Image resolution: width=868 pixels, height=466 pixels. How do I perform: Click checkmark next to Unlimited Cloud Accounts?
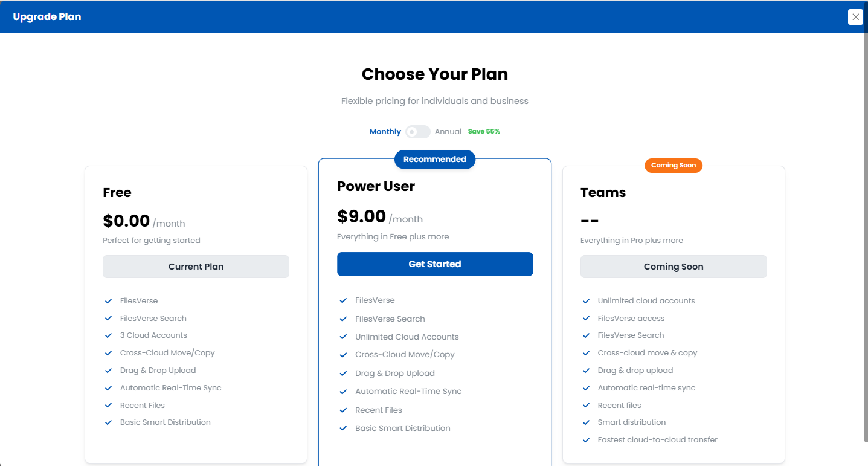[343, 337]
